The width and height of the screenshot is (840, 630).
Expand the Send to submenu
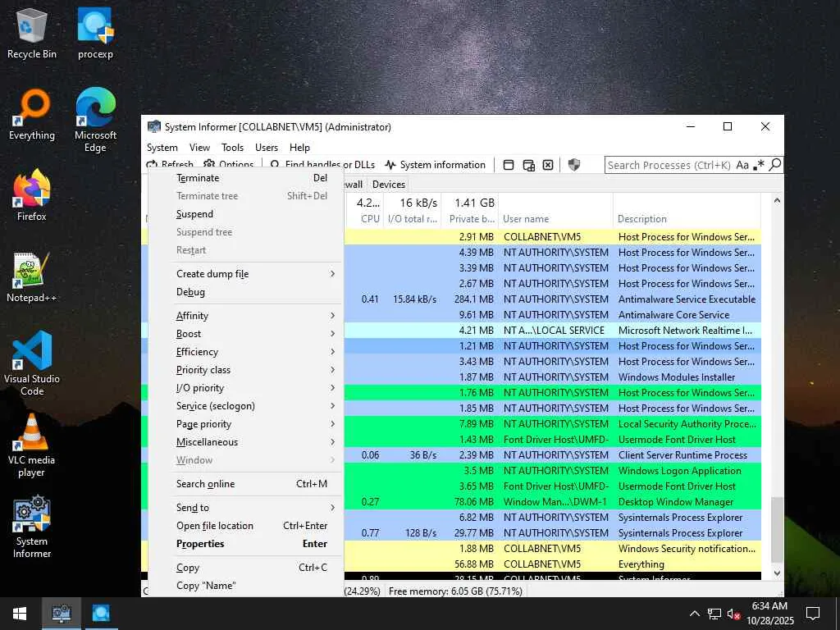(246, 507)
